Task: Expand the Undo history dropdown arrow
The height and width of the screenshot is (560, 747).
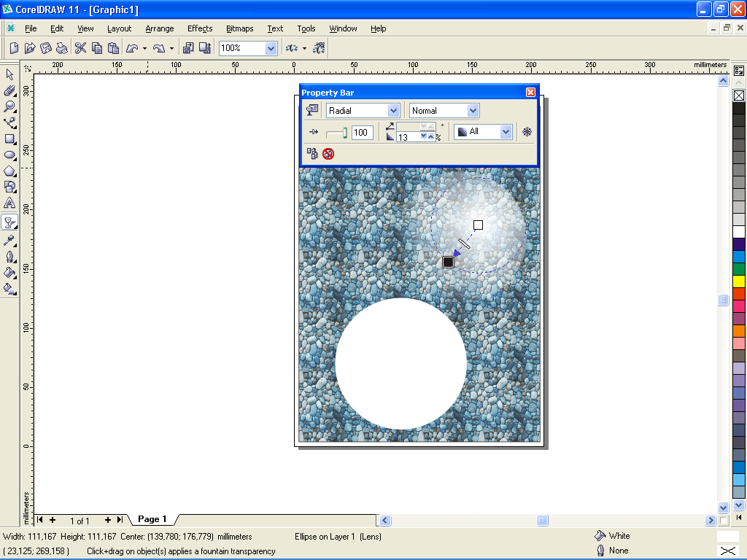Action: [145, 48]
